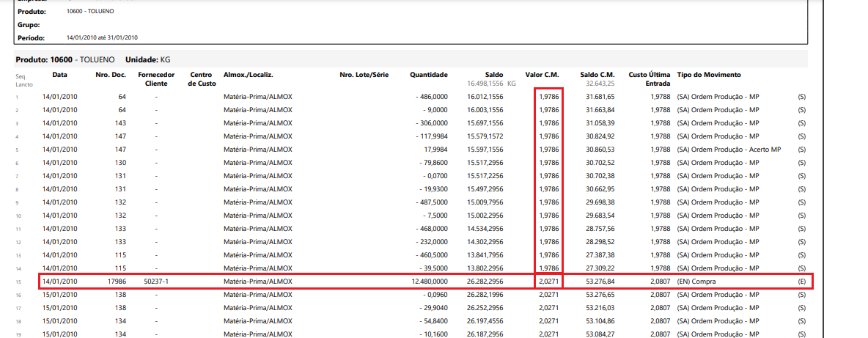Click the 'Grupo:' label in the header
This screenshot has width=868, height=338.
tap(28, 25)
